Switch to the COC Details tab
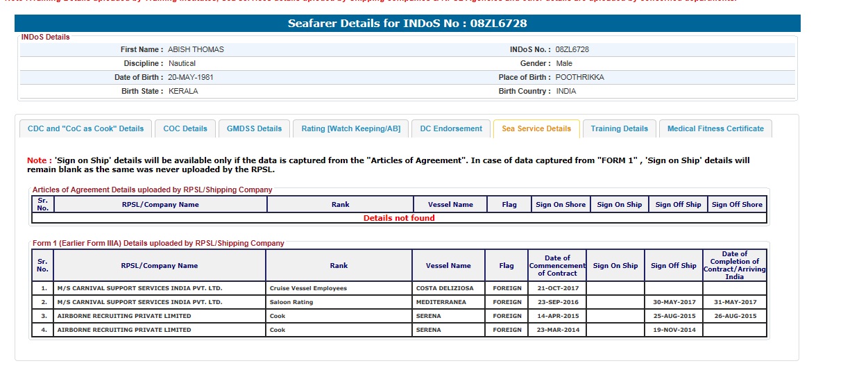The height and width of the screenshot is (377, 868). click(x=185, y=128)
